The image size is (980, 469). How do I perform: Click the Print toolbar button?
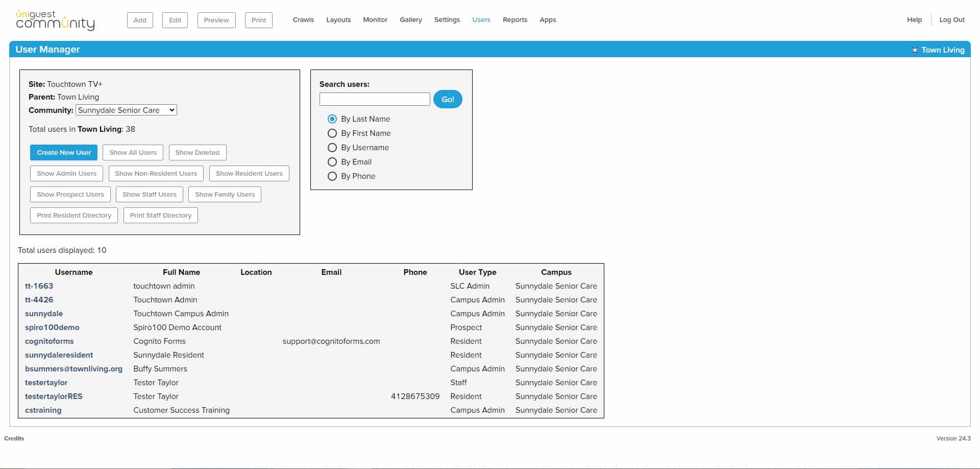point(259,20)
